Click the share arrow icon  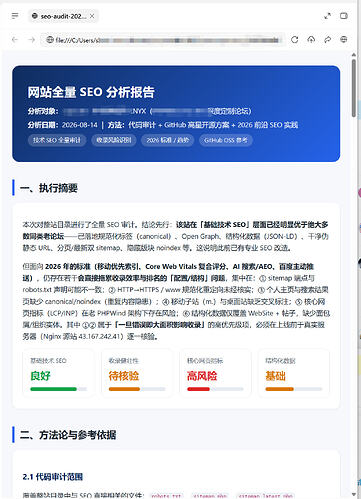[x=327, y=40]
